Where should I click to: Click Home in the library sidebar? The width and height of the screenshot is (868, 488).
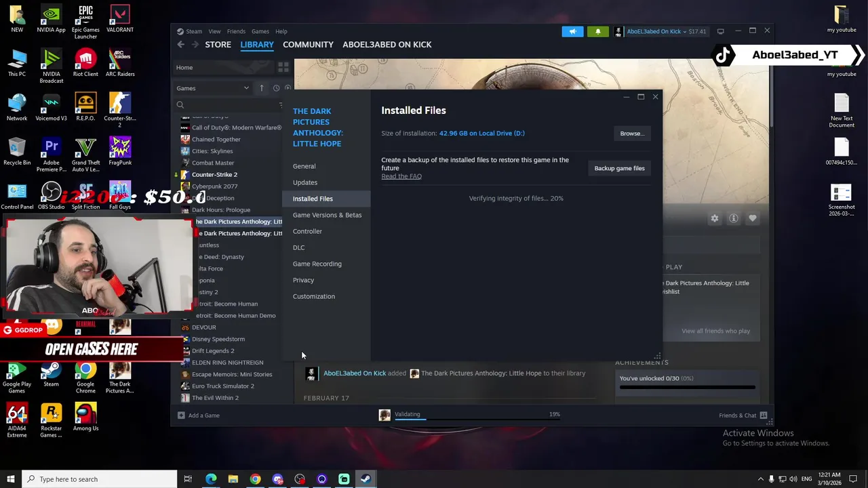223,67
